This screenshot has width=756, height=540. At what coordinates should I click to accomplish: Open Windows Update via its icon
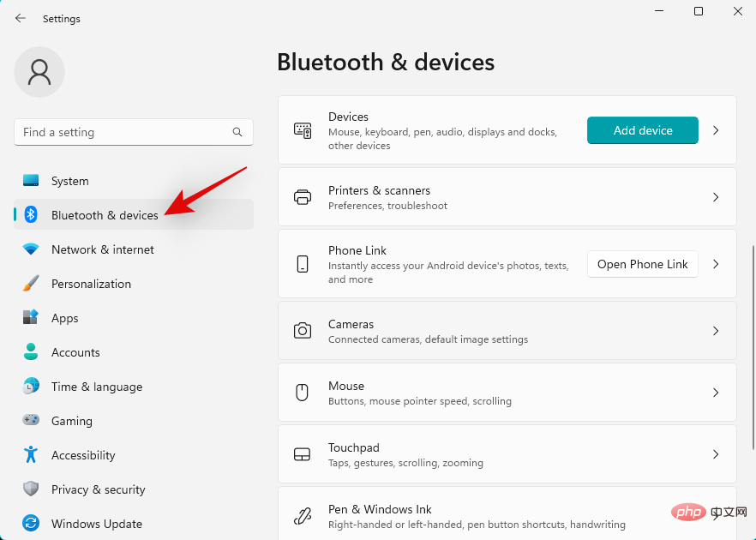[x=31, y=524]
